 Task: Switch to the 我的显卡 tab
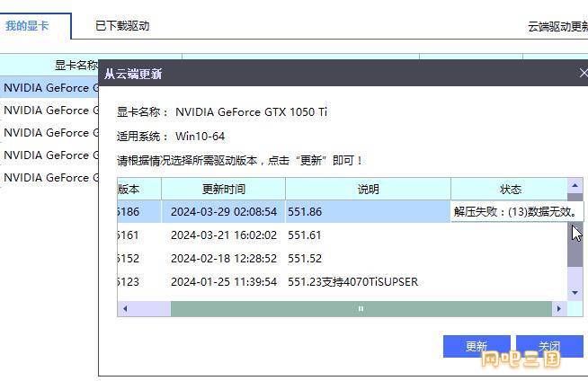pos(27,26)
